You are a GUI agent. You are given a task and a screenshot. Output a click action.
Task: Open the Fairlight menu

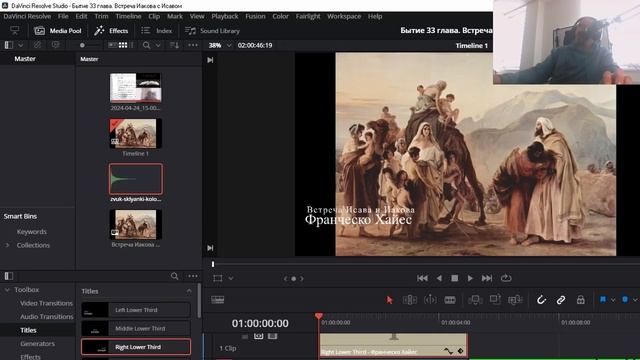tap(308, 16)
